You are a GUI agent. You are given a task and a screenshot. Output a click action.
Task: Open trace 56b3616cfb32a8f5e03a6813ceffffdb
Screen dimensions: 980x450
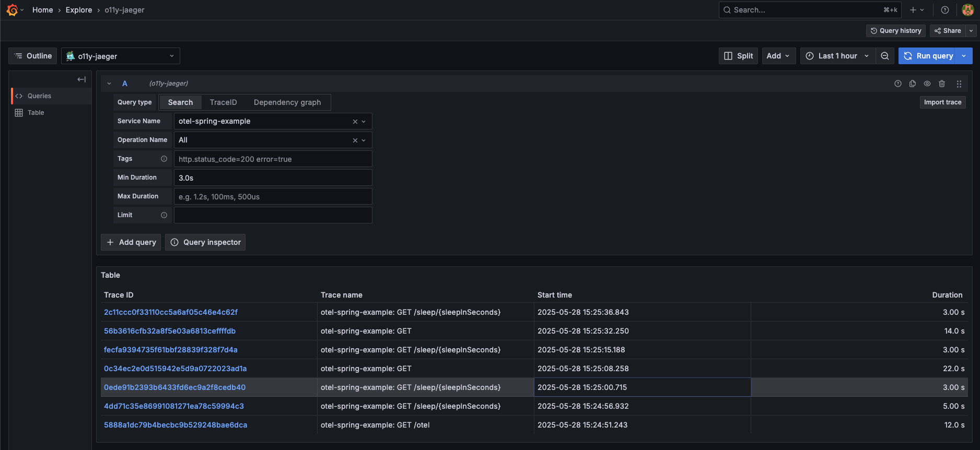pos(170,331)
